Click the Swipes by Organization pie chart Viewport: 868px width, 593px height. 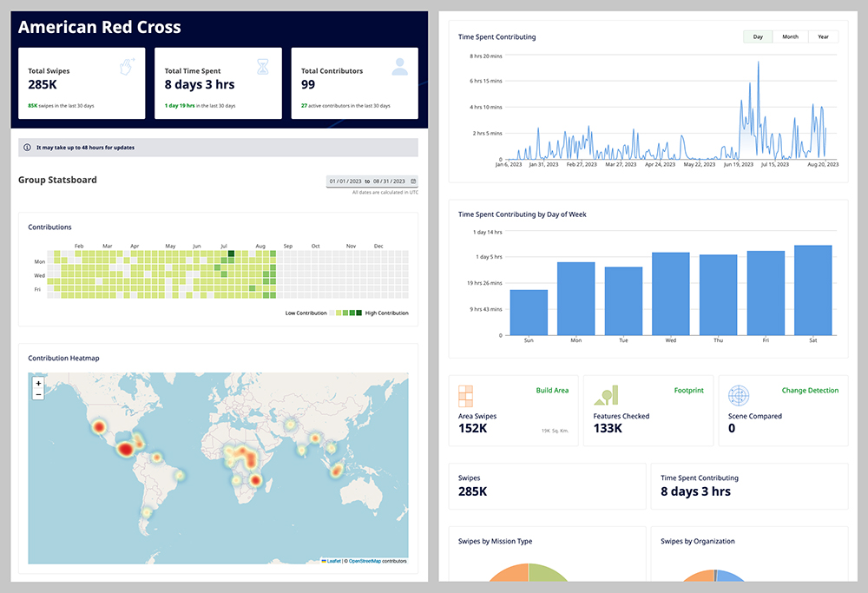pyautogui.click(x=714, y=576)
